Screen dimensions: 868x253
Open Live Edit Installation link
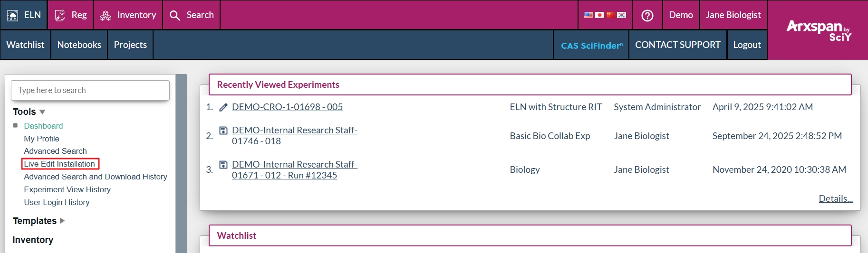click(x=59, y=164)
